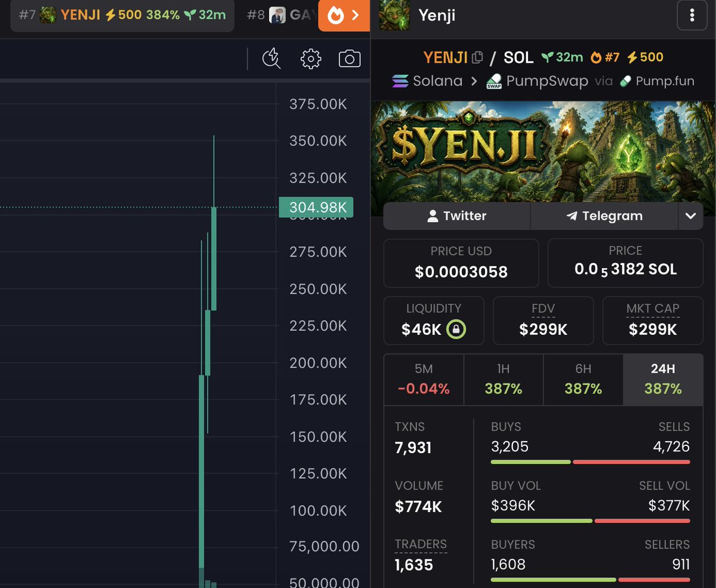Click the SELL VOL $377K value
The image size is (716, 588).
(x=669, y=506)
